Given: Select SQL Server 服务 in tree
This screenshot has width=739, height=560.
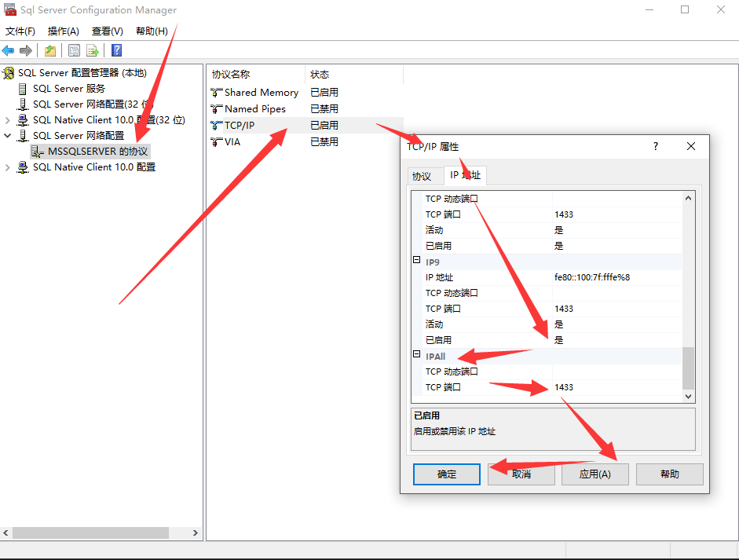Looking at the screenshot, I should (69, 89).
